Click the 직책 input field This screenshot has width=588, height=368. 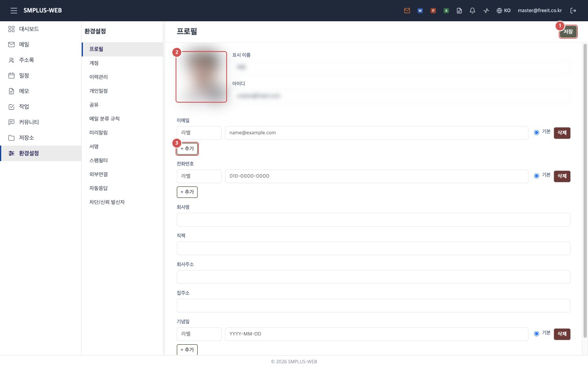coord(374,248)
